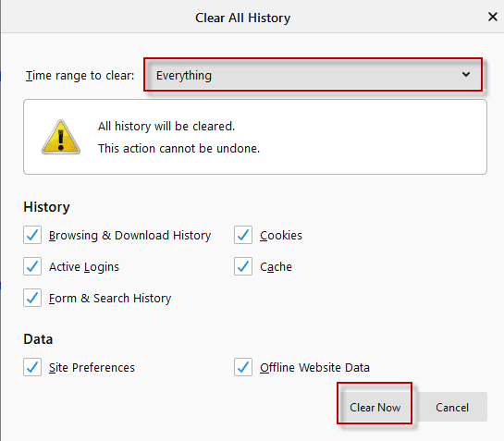Close the Clear All History dialog

coord(492,17)
